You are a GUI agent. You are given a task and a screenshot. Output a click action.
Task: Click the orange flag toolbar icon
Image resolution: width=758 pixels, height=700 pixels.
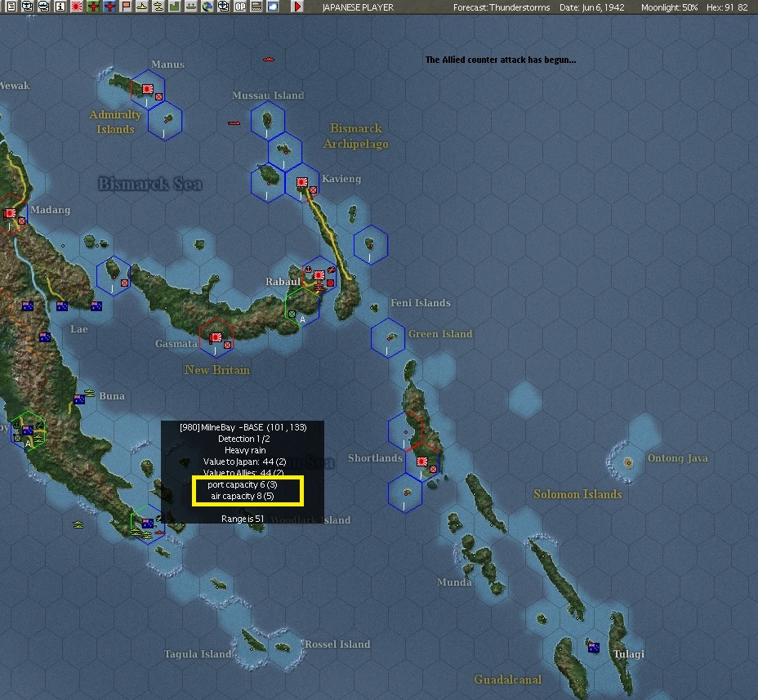point(126,7)
